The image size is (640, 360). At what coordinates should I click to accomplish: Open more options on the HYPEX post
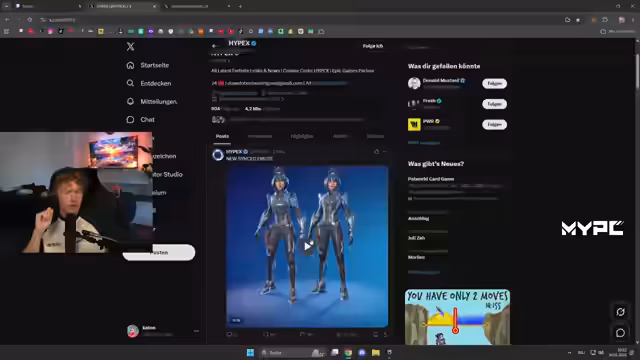[x=385, y=152]
